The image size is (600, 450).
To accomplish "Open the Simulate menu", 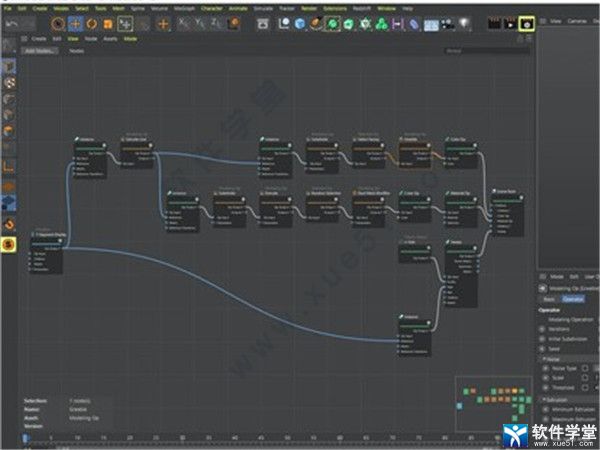I will tap(263, 8).
